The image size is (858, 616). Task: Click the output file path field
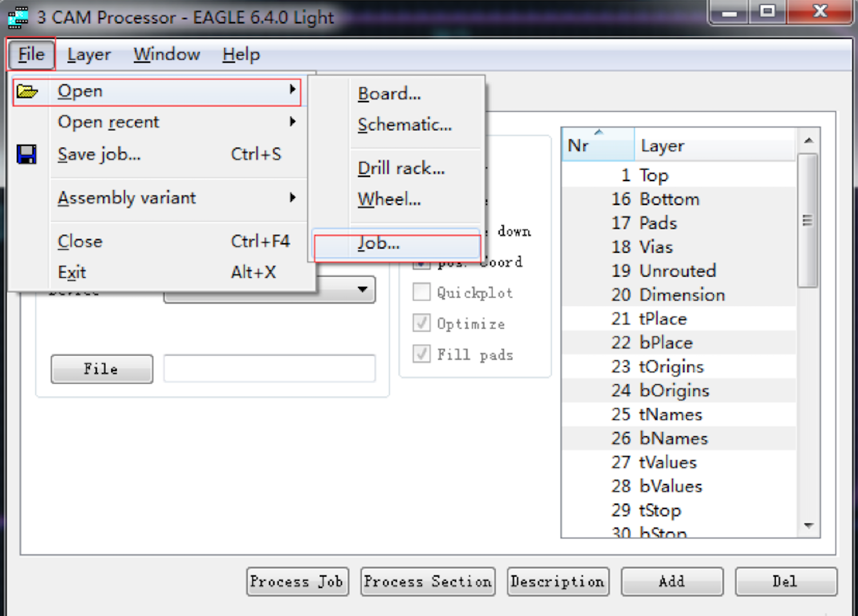[x=269, y=369]
